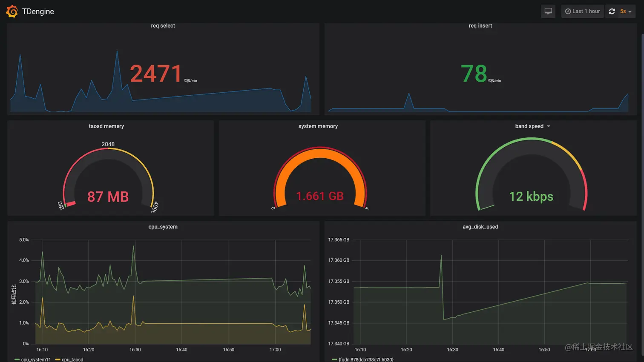This screenshot has height=362, width=644.
Task: Toggle the fqdn legend series in avg_disk_used
Action: click(x=363, y=359)
